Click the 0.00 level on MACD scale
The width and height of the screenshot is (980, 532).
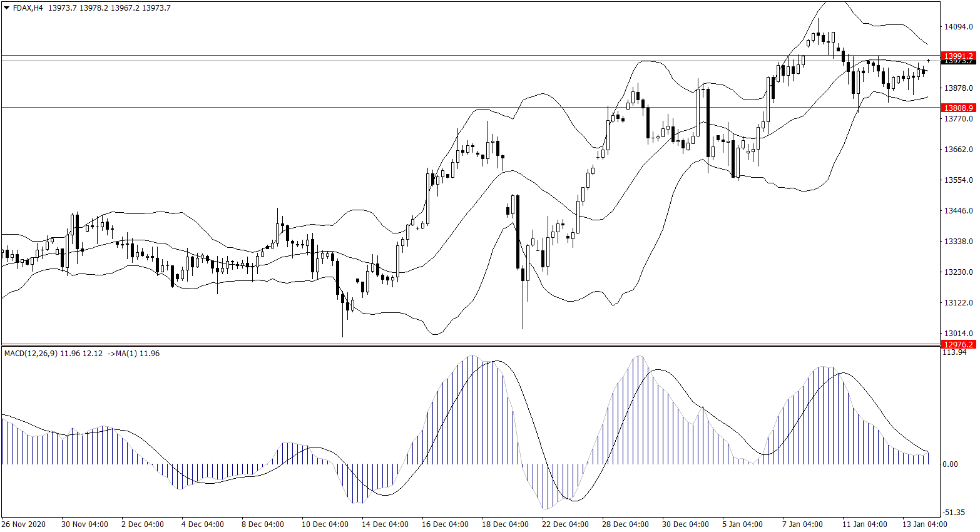[950, 464]
